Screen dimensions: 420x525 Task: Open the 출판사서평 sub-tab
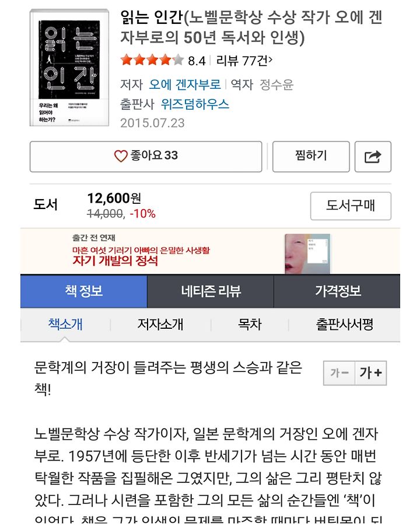[344, 325]
